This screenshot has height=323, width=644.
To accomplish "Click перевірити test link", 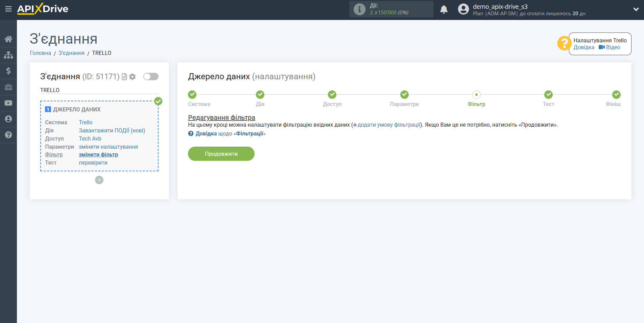I will coord(93,163).
